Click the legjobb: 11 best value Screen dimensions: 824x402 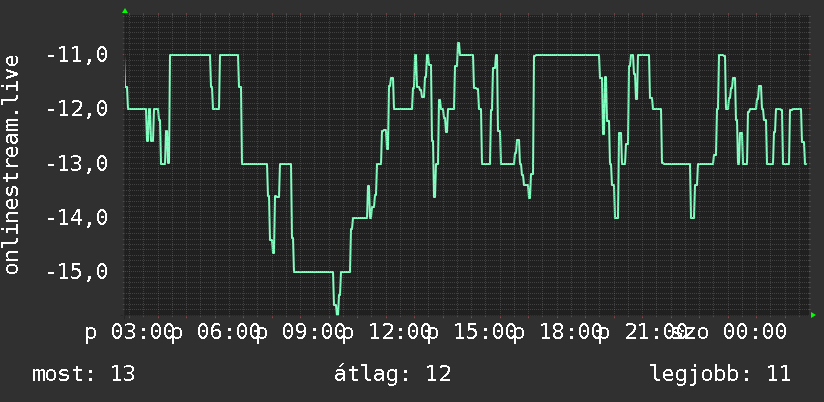point(720,374)
